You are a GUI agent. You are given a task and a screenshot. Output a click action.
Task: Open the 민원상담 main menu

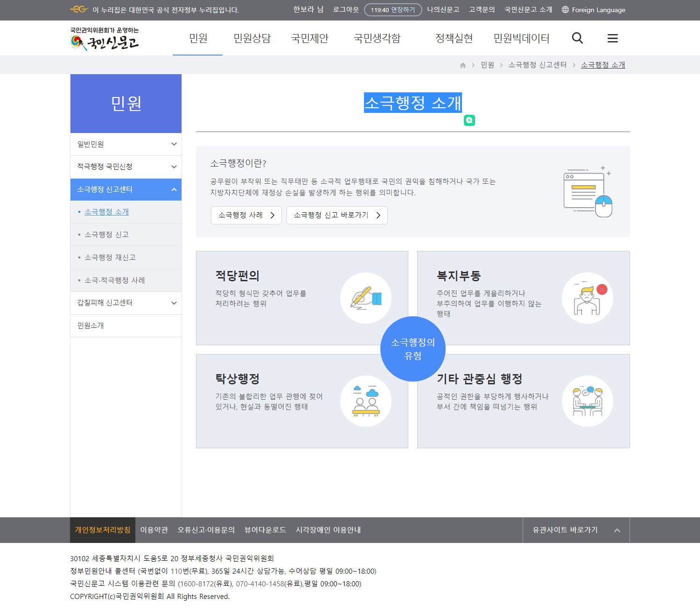coord(252,38)
